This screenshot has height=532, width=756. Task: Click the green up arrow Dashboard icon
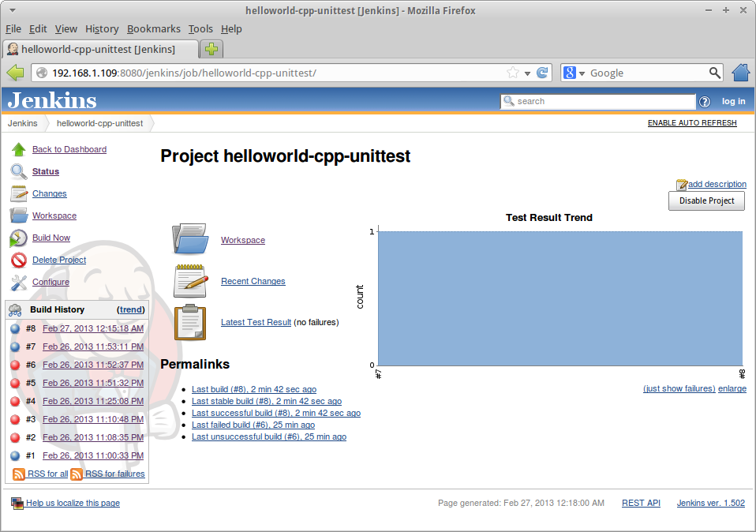click(19, 149)
